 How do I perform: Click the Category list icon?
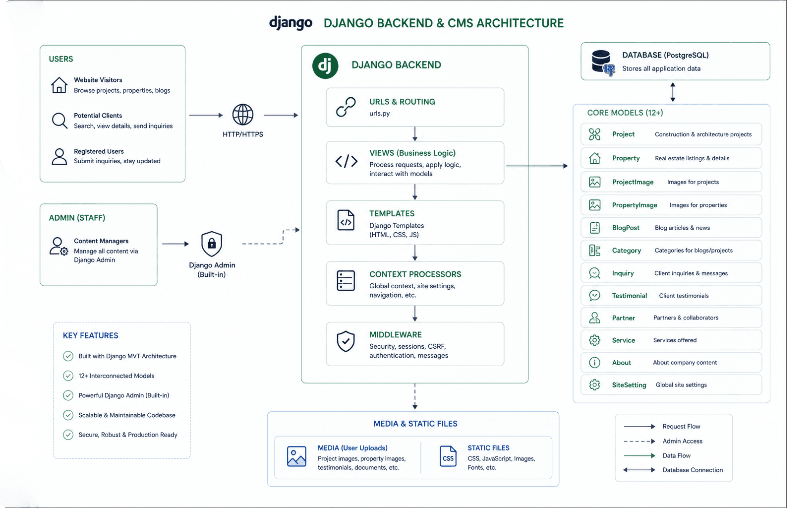pos(595,251)
